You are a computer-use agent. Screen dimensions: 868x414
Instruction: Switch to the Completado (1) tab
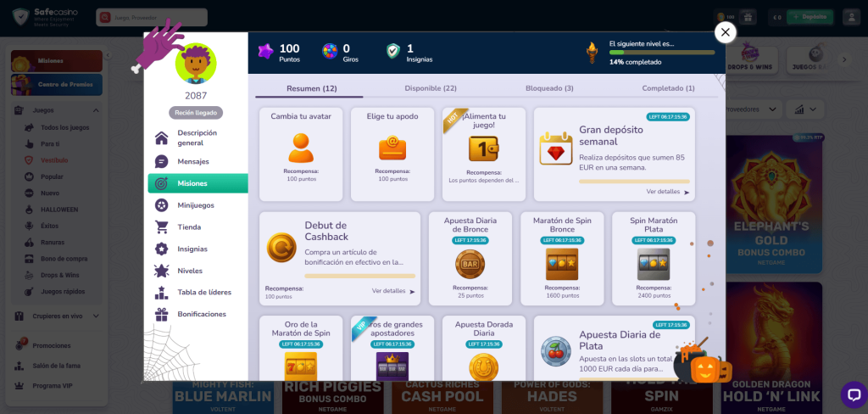(668, 88)
